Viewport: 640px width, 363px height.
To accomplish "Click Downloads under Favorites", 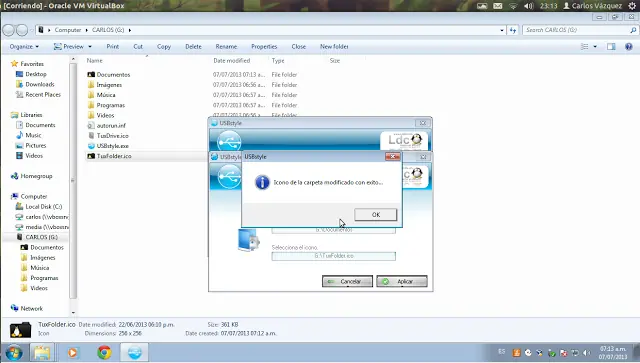I will (x=40, y=84).
